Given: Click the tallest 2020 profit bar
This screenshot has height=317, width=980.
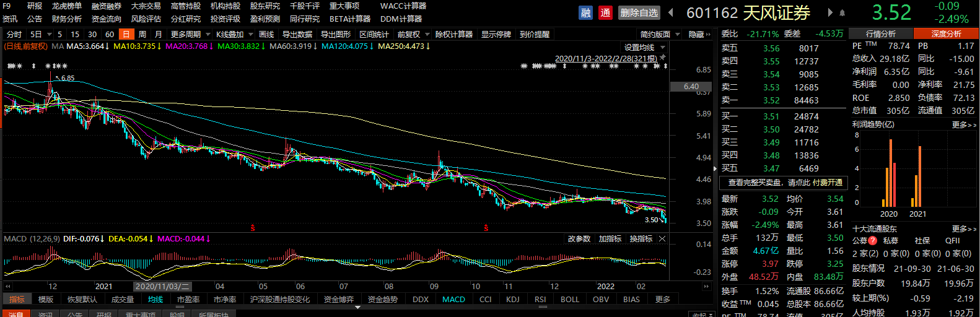Looking at the screenshot, I should coord(891,173).
